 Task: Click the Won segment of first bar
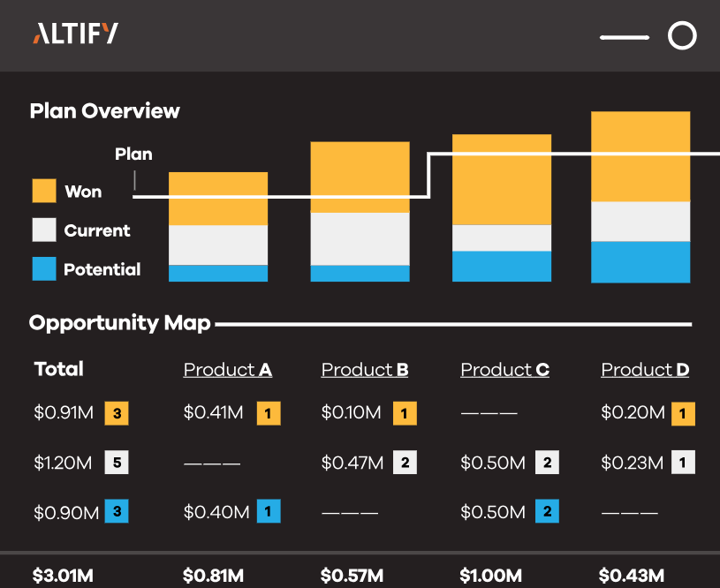pyautogui.click(x=218, y=199)
